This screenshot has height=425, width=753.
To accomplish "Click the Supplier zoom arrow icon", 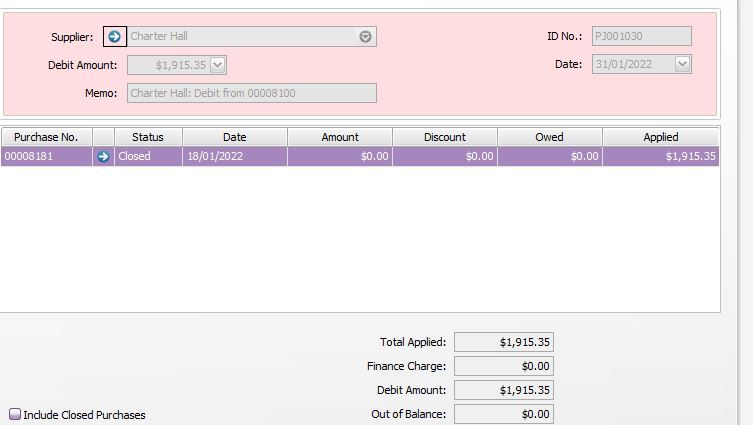I will pos(115,37).
